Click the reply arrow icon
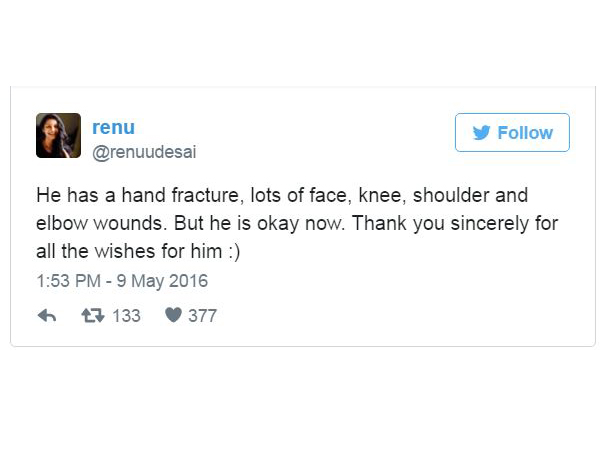This screenshot has width=600, height=450. [46, 316]
